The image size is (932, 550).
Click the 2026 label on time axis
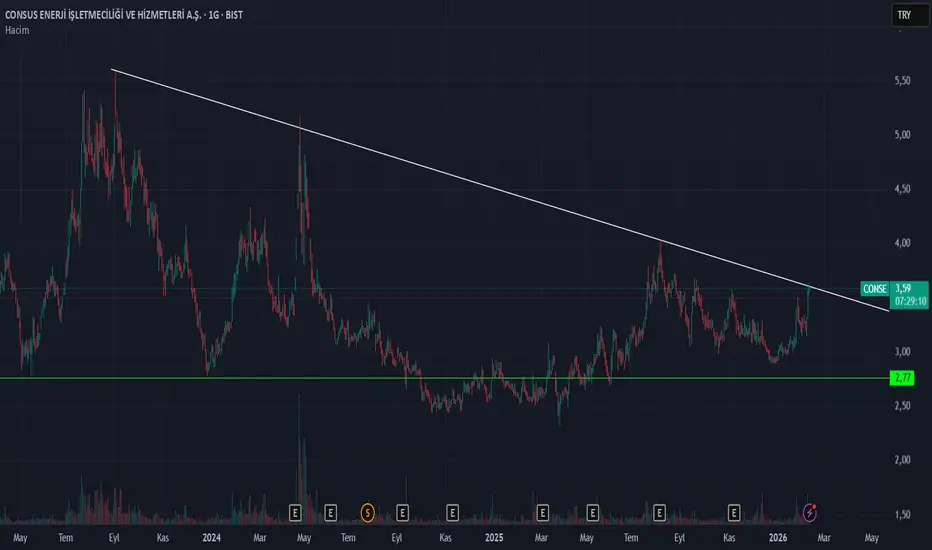point(777,538)
